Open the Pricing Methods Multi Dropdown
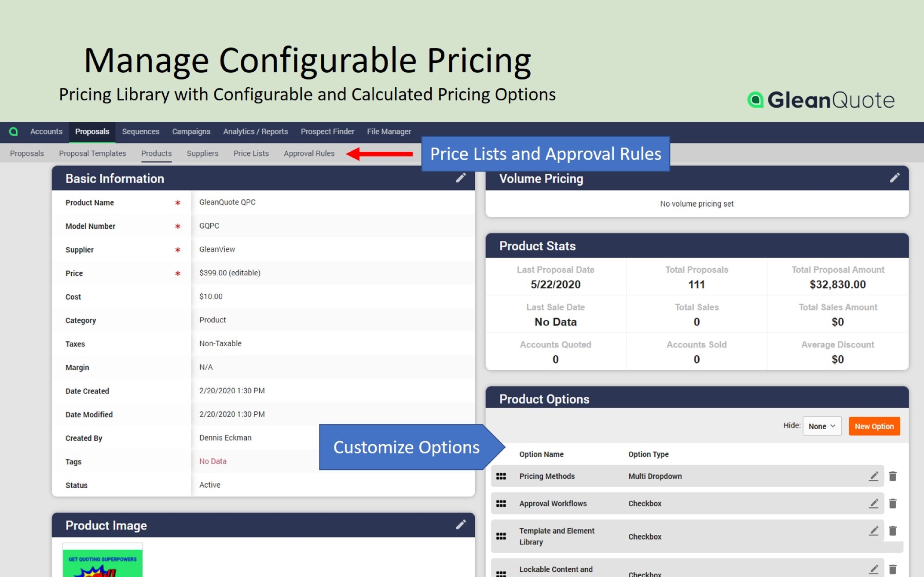924x577 pixels. (x=654, y=476)
